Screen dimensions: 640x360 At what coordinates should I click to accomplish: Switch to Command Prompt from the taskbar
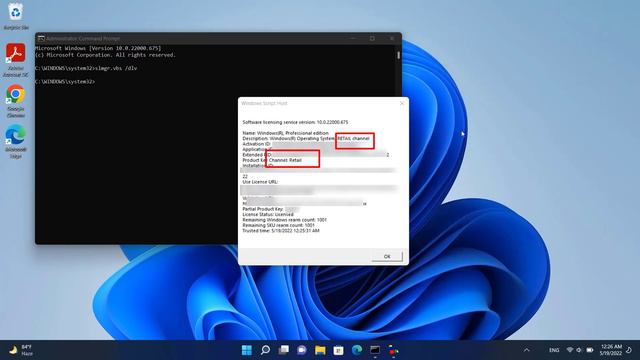click(x=375, y=350)
